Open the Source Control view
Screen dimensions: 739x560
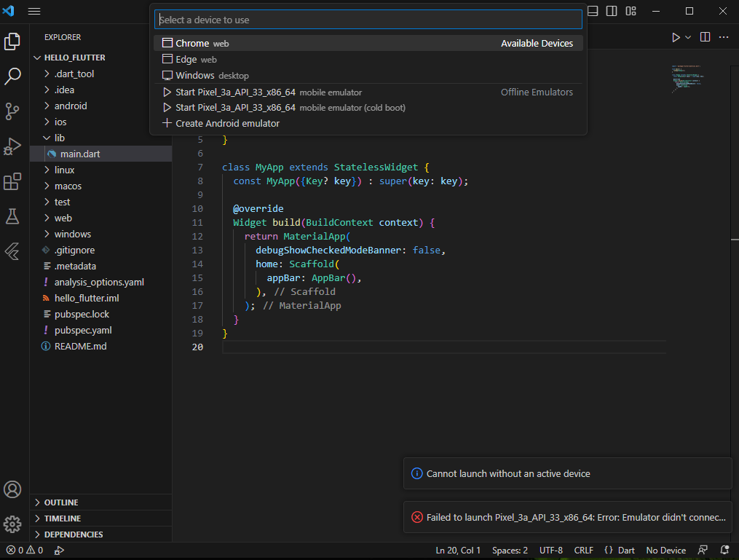pyautogui.click(x=12, y=111)
